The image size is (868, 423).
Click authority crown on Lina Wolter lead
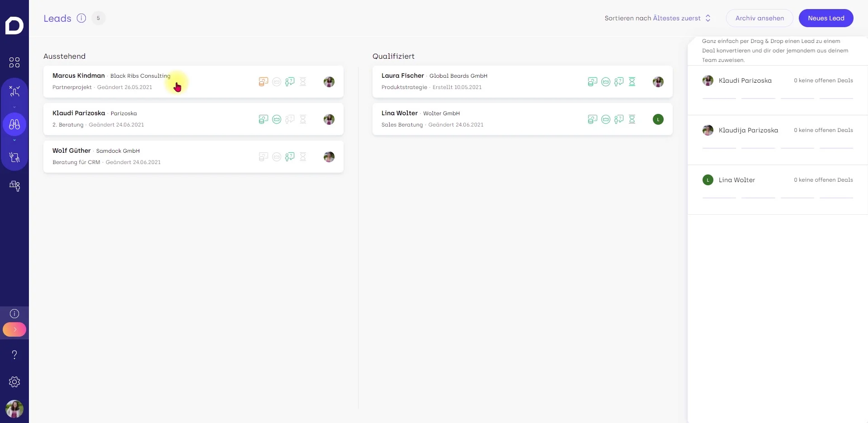pos(606,119)
